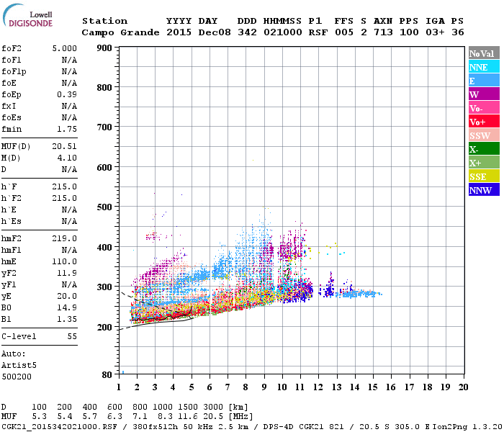Select the NNW dark blue legend swatch
This screenshot has width=504, height=432.
(484, 189)
